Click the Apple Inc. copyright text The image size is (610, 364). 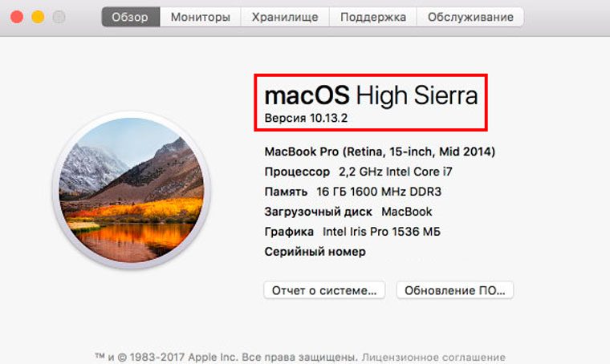(x=226, y=357)
